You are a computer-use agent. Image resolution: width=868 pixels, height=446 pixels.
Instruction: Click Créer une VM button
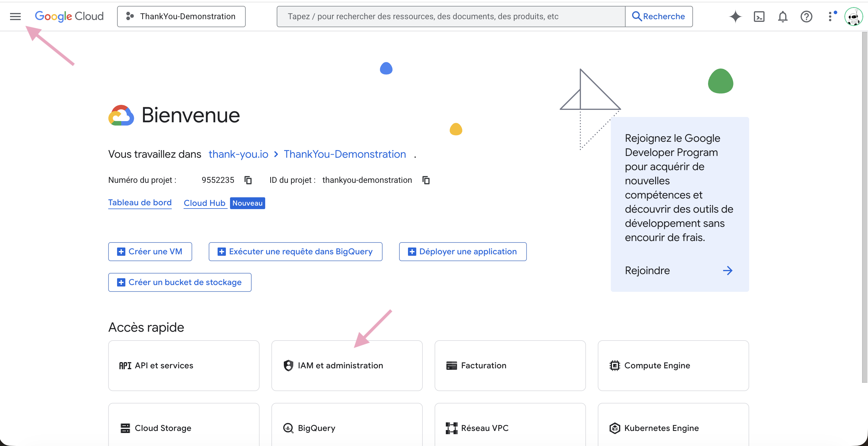point(150,251)
